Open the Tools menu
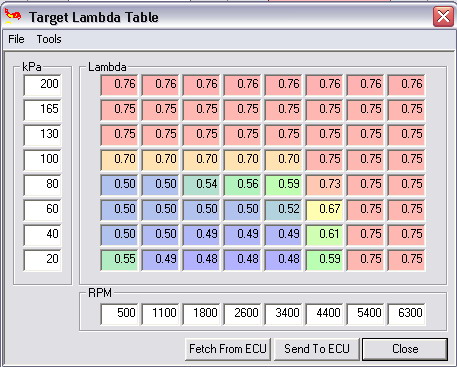Image resolution: width=457 pixels, height=367 pixels. (49, 39)
